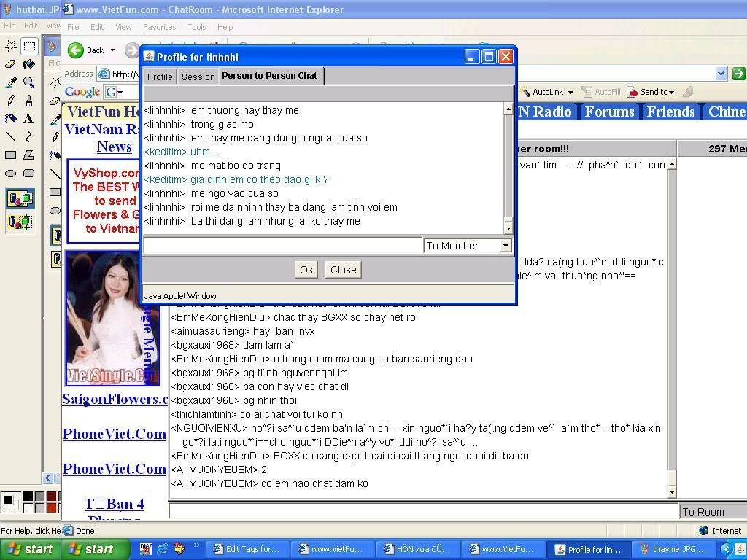Open the To Member dropdown in profile dialog
Viewport: 747px width, 560px height.
tap(506, 246)
